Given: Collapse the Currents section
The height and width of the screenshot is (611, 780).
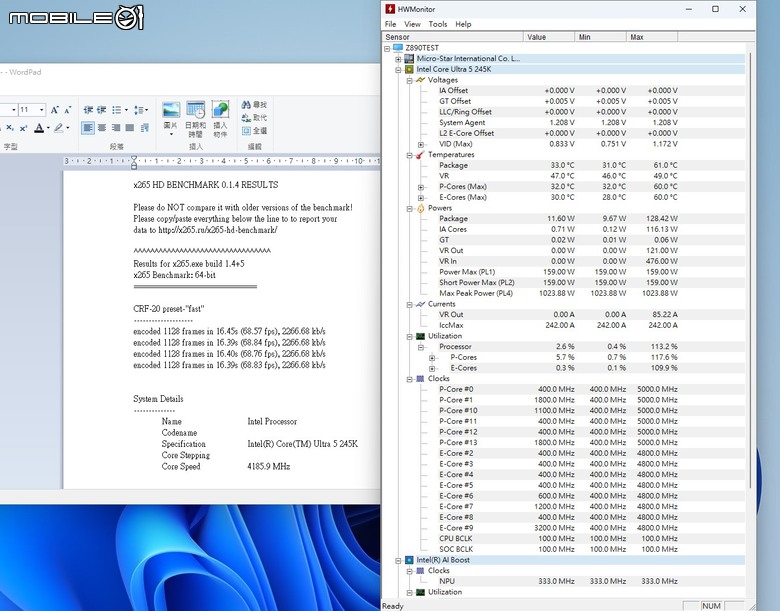Looking at the screenshot, I should coord(409,305).
